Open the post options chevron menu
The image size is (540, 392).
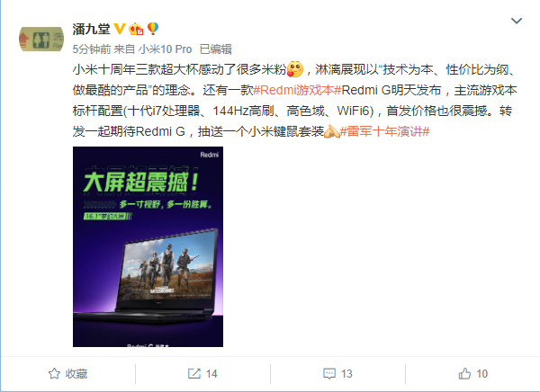click(517, 21)
